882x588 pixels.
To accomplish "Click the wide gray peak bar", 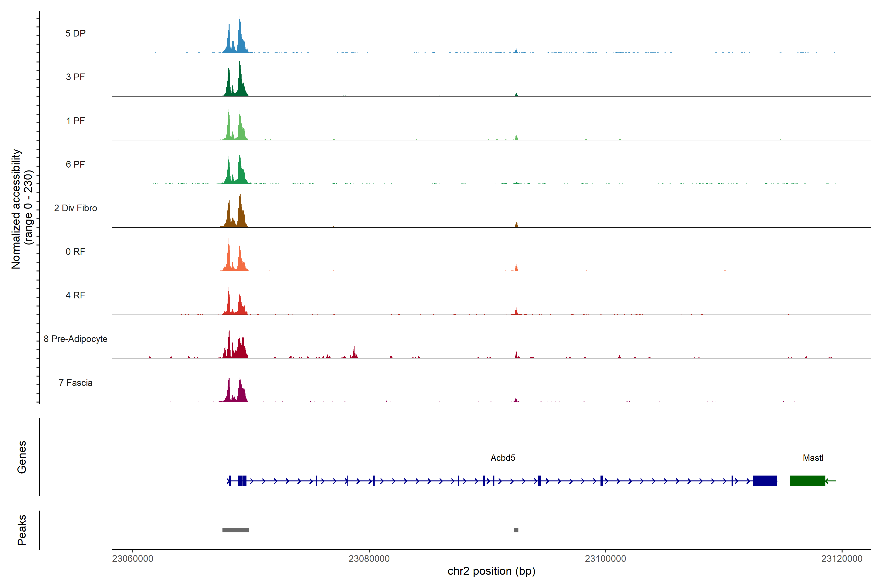I will pyautogui.click(x=235, y=530).
